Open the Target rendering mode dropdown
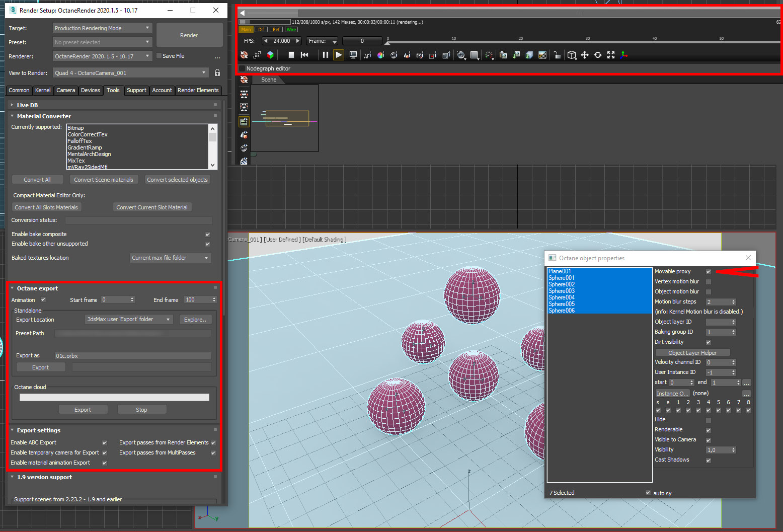This screenshot has height=532, width=783. pyautogui.click(x=102, y=28)
